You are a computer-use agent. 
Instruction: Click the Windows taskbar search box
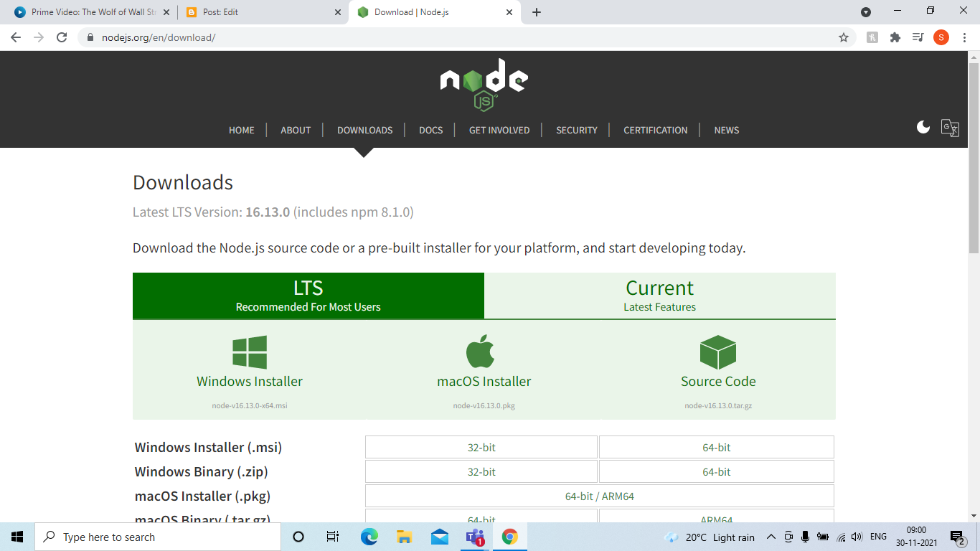point(158,537)
